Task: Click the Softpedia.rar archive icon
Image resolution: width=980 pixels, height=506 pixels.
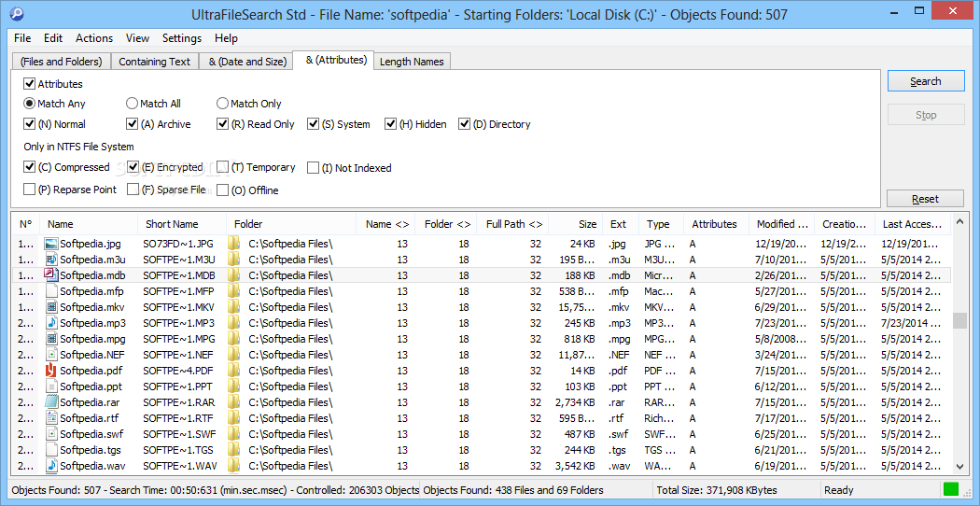Action: coord(51,402)
